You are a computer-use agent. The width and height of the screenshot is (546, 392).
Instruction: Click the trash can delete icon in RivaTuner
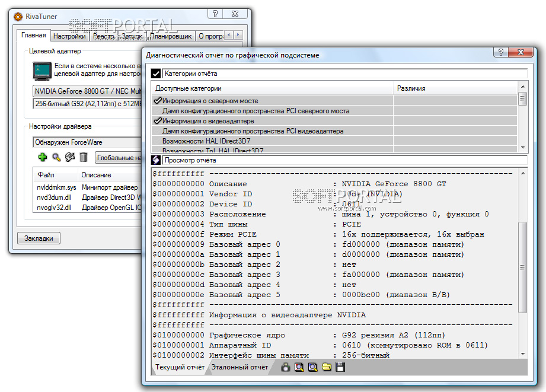tap(83, 157)
